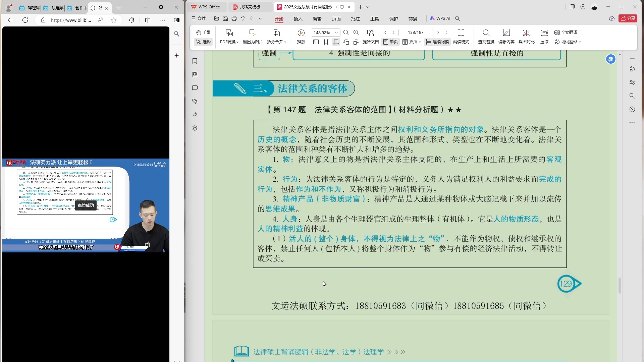Refresh the bilibili page in Edge
644x362 pixels.
pyautogui.click(x=25, y=20)
